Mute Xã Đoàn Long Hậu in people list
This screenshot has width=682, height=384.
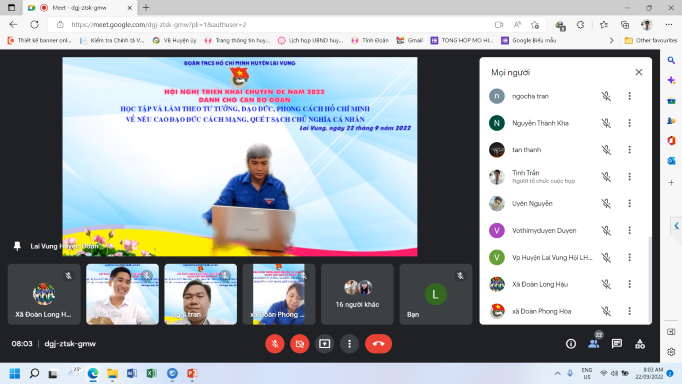point(606,284)
